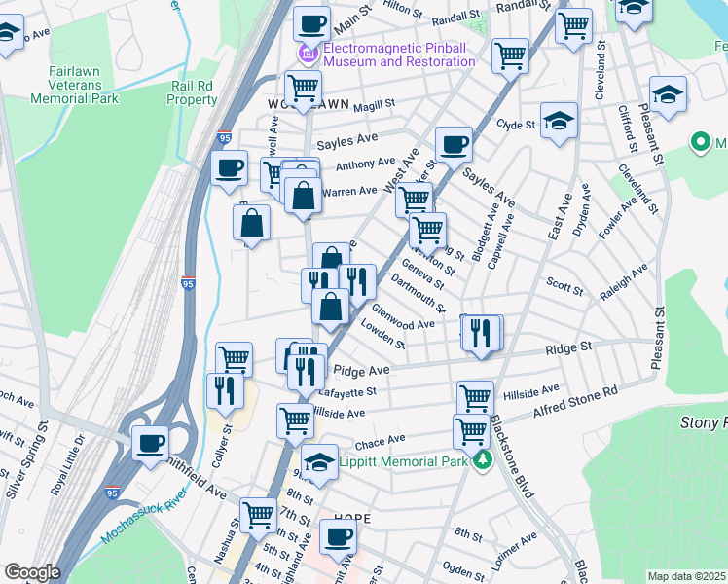Select the shopping cart marker on Chace Ave
This screenshot has height=584, width=728.
coord(471,429)
